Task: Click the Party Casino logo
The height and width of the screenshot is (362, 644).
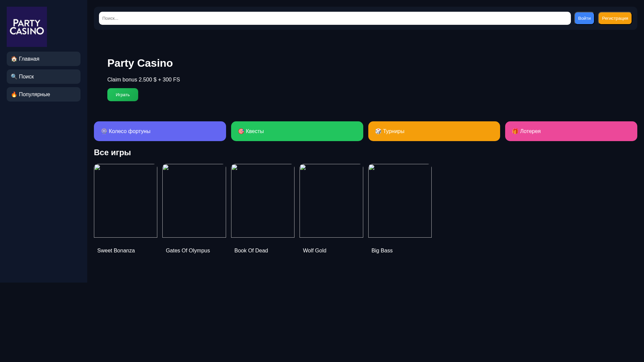Action: 27,27
